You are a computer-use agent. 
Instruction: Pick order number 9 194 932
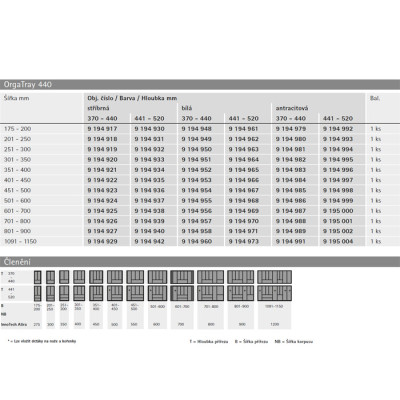[149, 149]
